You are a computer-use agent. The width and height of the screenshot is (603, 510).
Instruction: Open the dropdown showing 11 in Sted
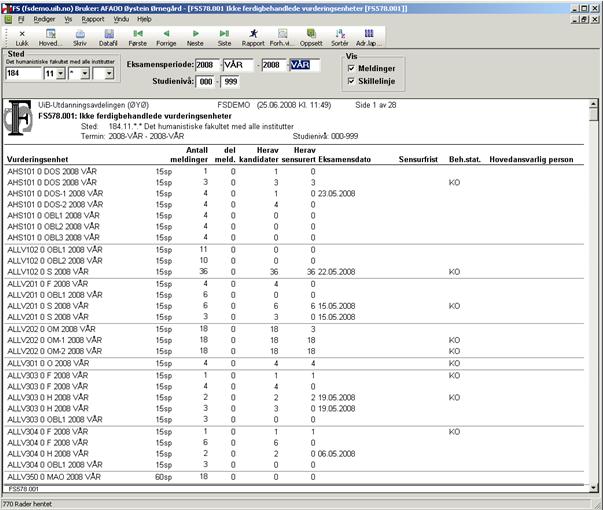click(x=61, y=73)
